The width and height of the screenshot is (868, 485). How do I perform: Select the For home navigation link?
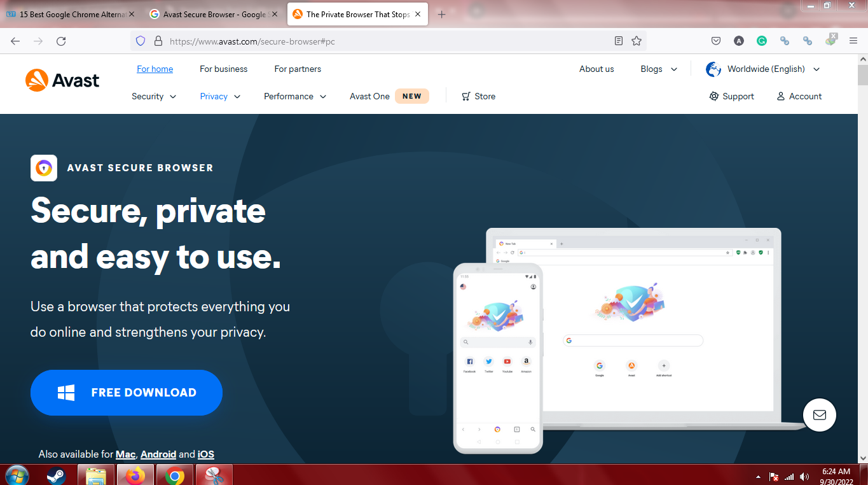click(x=155, y=69)
